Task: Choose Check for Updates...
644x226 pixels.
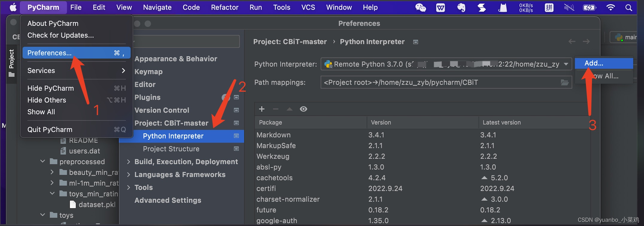Action: click(76, 35)
